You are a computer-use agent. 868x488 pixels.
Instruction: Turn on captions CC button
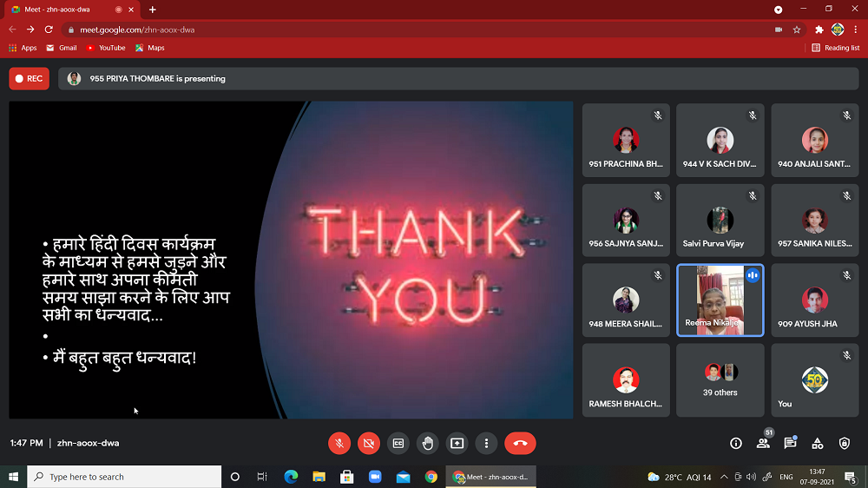pos(398,443)
